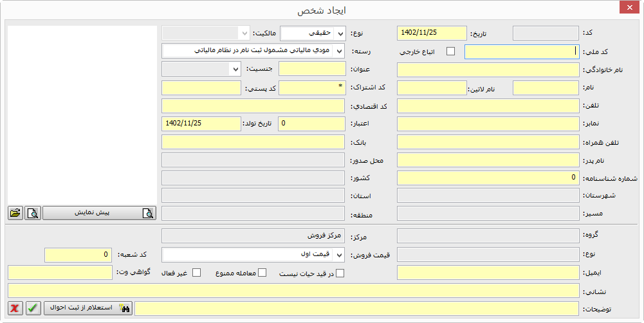This screenshot has width=644, height=323.
Task: Click the شهرستان city field
Action: coord(488,196)
